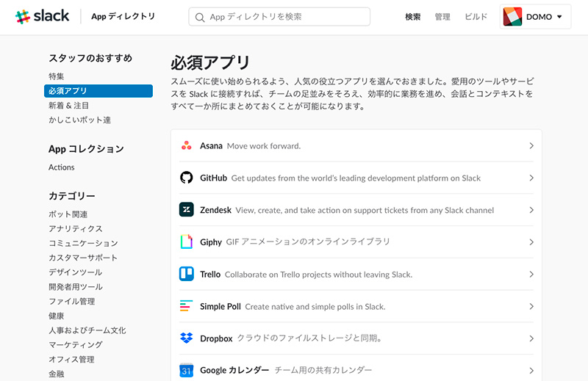Click the Zendesk app icon
This screenshot has width=588, height=381.
pyautogui.click(x=187, y=210)
